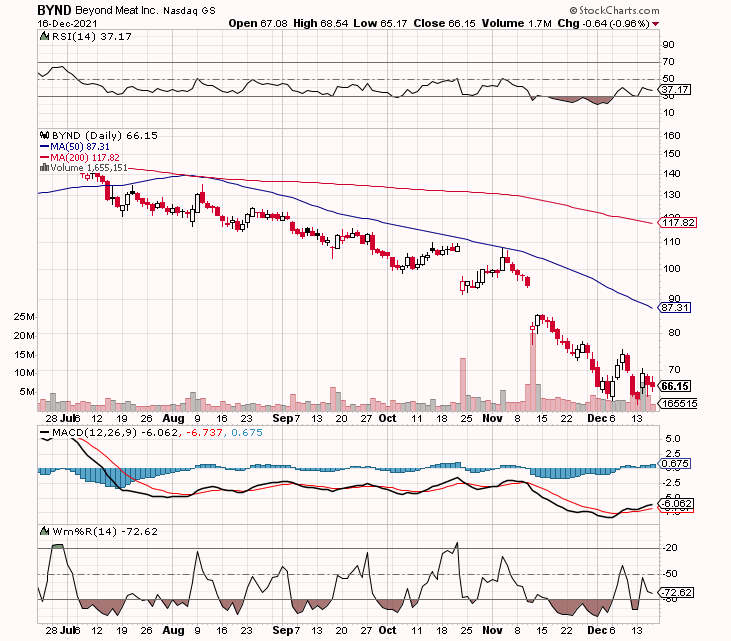Viewport: 731px width, 641px height.
Task: Click the candlestick icon beside BYND (Daily)
Action: pyautogui.click(x=44, y=135)
